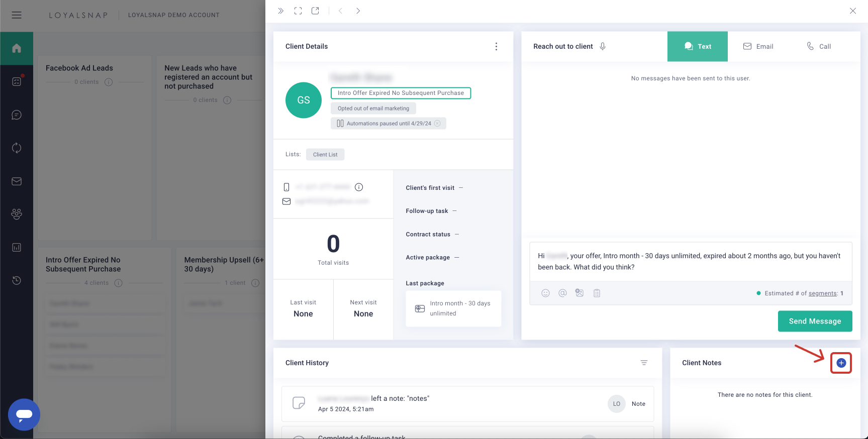Open the hamburger navigation menu

[17, 15]
